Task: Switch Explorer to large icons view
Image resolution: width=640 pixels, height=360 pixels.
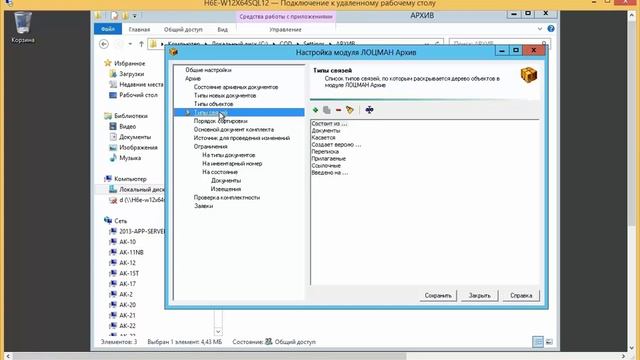Action: pos(549,342)
